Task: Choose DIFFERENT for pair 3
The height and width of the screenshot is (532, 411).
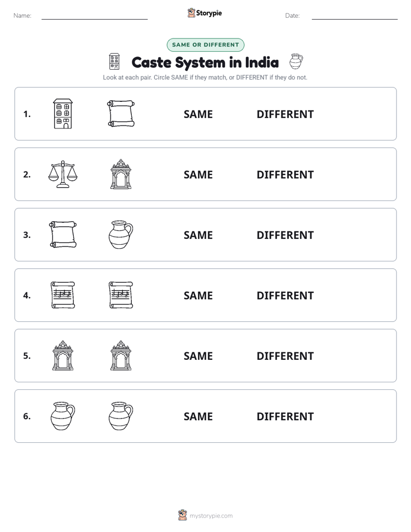Action: (x=285, y=235)
